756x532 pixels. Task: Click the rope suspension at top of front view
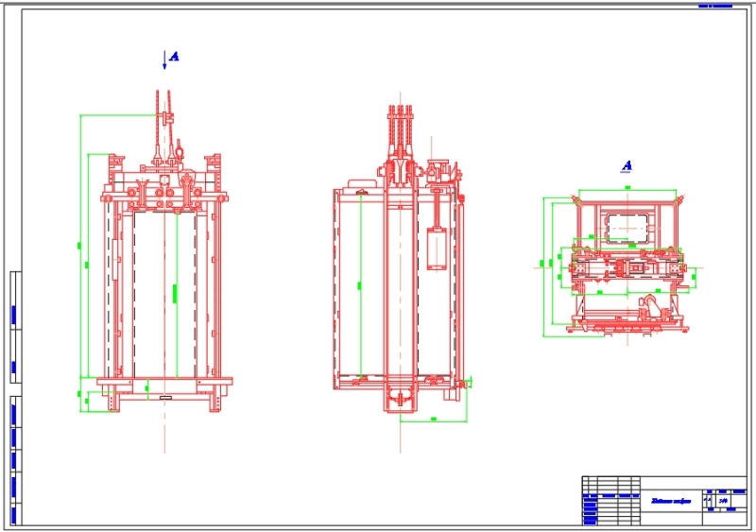click(x=164, y=128)
